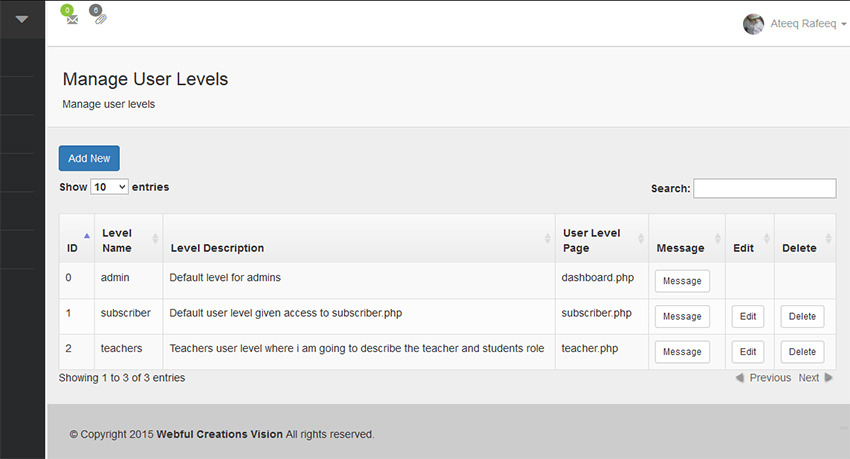Go to the Previous table page
This screenshot has height=459, width=850.
click(763, 378)
